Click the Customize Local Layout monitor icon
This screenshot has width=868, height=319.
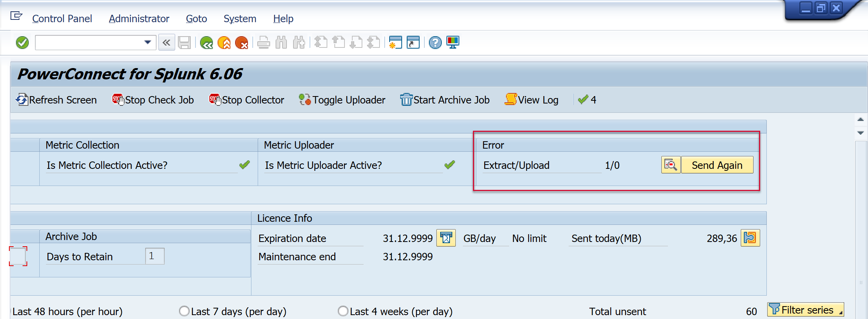click(453, 42)
